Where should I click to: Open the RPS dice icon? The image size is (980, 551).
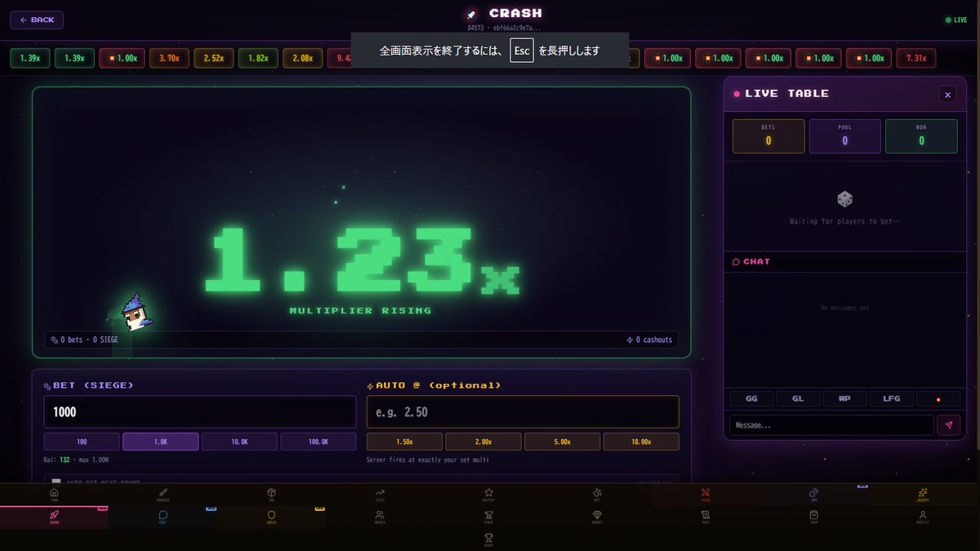[x=814, y=495]
